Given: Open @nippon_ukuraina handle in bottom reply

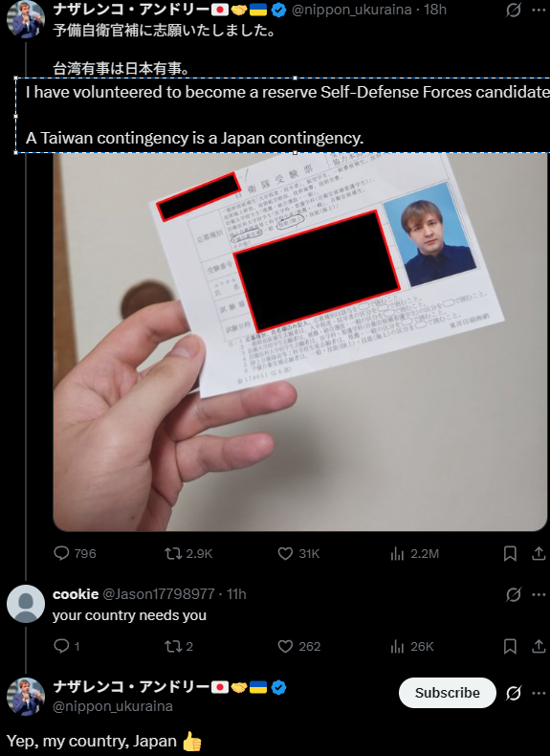Looking at the screenshot, I should [x=112, y=706].
